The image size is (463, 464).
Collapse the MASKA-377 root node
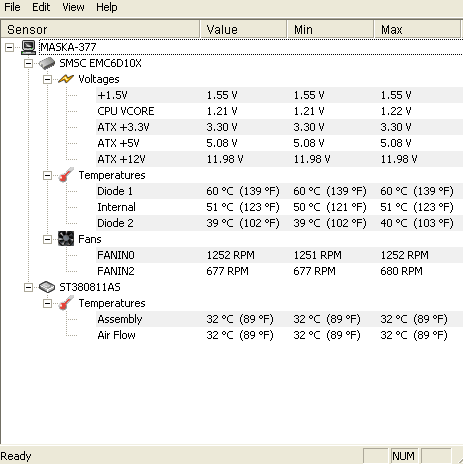9,47
